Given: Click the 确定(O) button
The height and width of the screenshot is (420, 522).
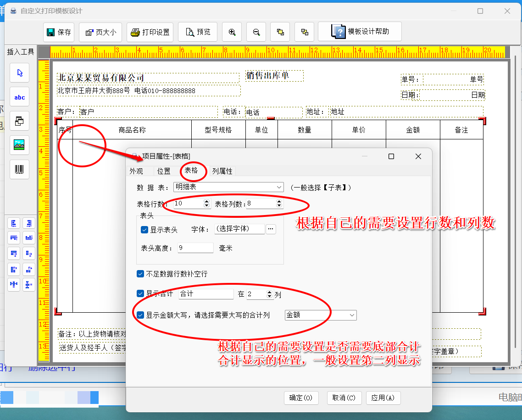Looking at the screenshot, I should point(301,398).
